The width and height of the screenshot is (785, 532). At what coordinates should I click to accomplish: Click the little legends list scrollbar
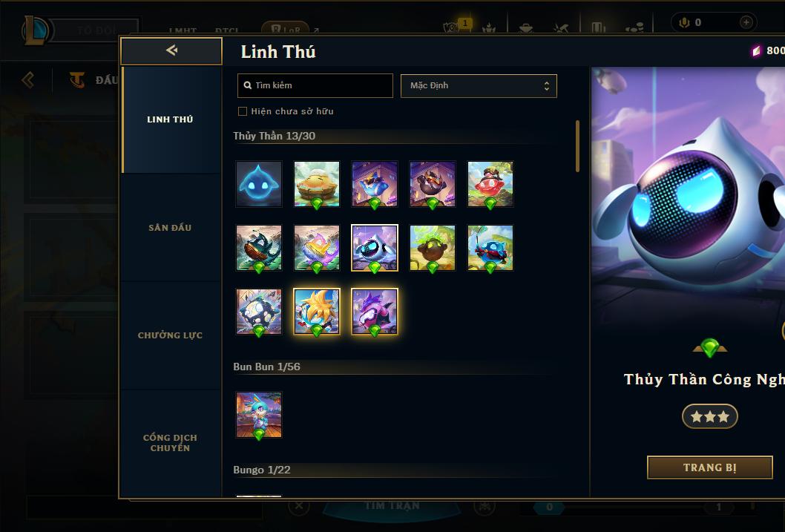[x=577, y=146]
